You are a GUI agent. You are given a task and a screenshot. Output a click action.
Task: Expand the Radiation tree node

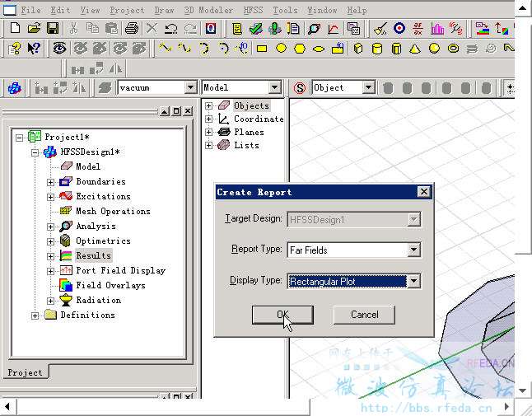[50, 301]
